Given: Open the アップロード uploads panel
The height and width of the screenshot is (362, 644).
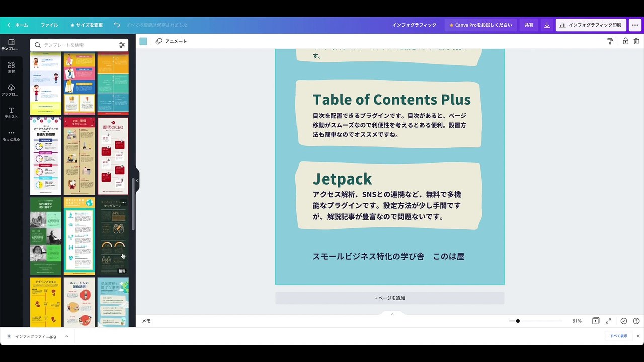Looking at the screenshot, I should coord(11,90).
